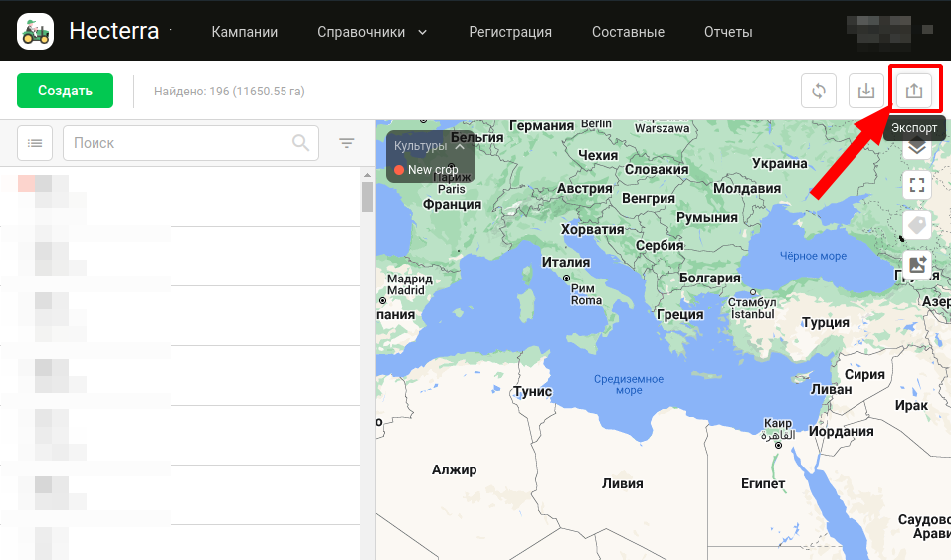Image resolution: width=951 pixels, height=560 pixels.
Task: Click the download/import icon button
Action: click(866, 91)
